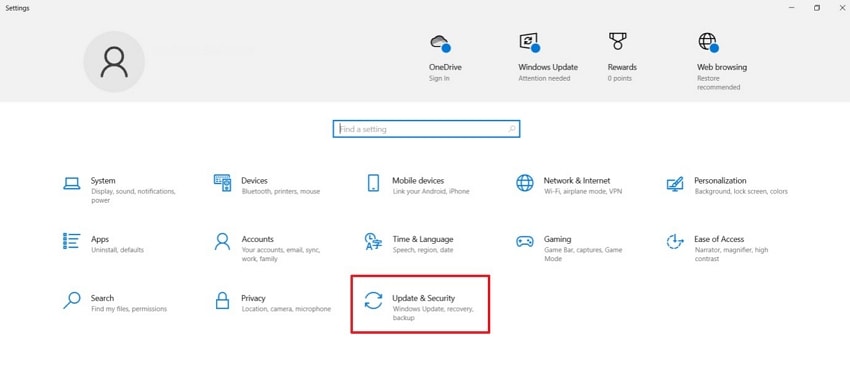This screenshot has height=391, width=850.
Task: Click 'Speech, region, date' description
Action: 422,250
